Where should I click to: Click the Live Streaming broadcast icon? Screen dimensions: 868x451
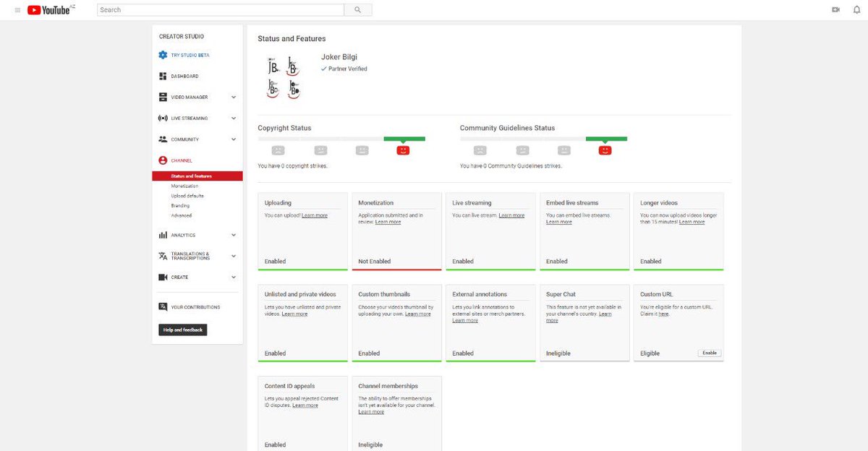[163, 118]
